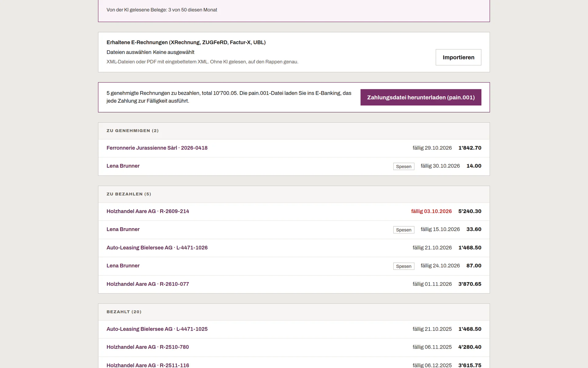Click the due date fällig 21.10.2026

432,247
